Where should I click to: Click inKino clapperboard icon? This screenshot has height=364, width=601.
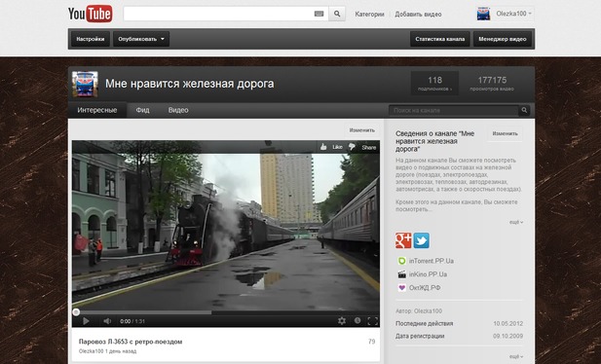pos(401,274)
